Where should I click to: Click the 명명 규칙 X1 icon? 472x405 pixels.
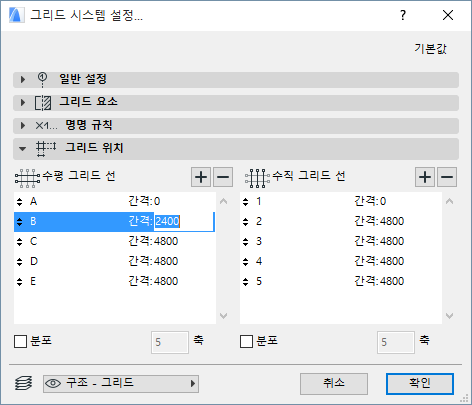[46, 126]
